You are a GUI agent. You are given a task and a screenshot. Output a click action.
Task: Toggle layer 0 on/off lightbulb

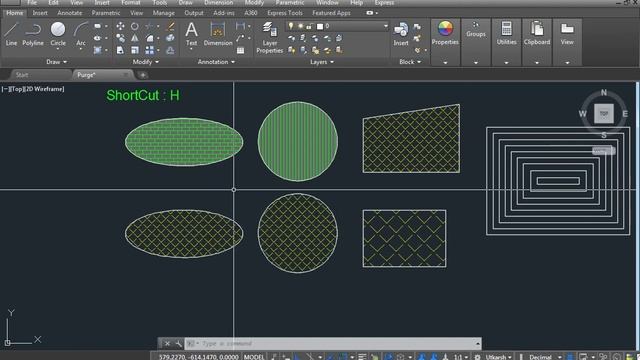click(x=291, y=26)
